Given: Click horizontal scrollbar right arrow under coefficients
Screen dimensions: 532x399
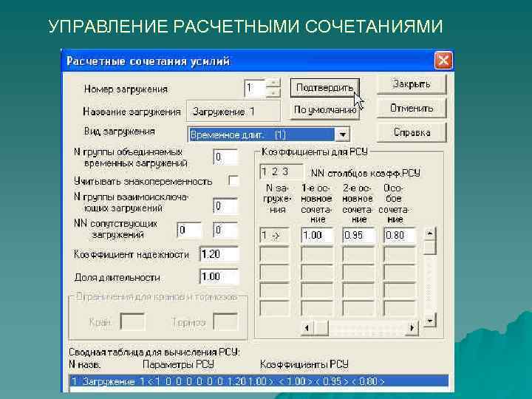Looking at the screenshot, I should 412,328.
